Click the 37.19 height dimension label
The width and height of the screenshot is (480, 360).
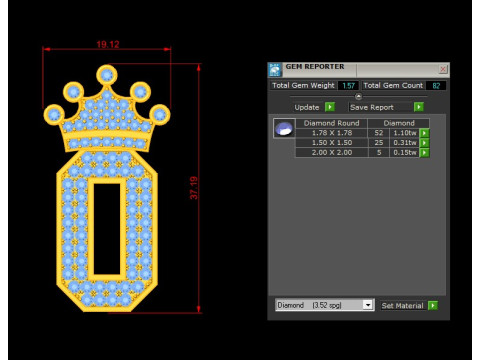coord(194,188)
